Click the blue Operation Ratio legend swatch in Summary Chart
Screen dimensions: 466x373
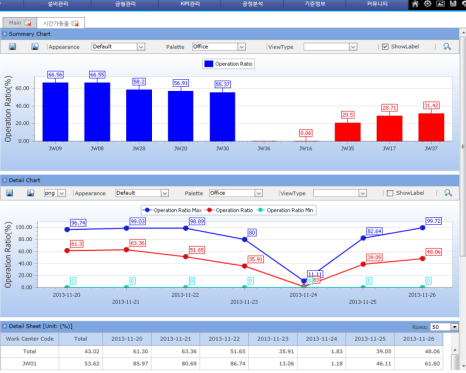[209, 64]
